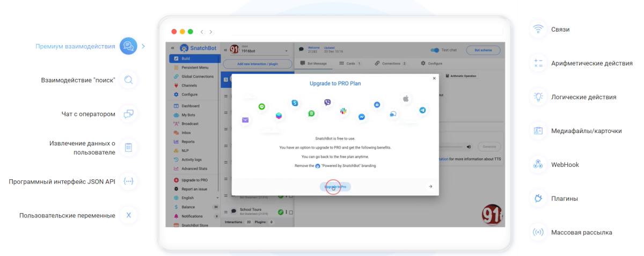Image resolution: width=644 pixels, height=256 pixels.
Task: Click the Логические действия lightbulb icon
Action: pos(538,97)
